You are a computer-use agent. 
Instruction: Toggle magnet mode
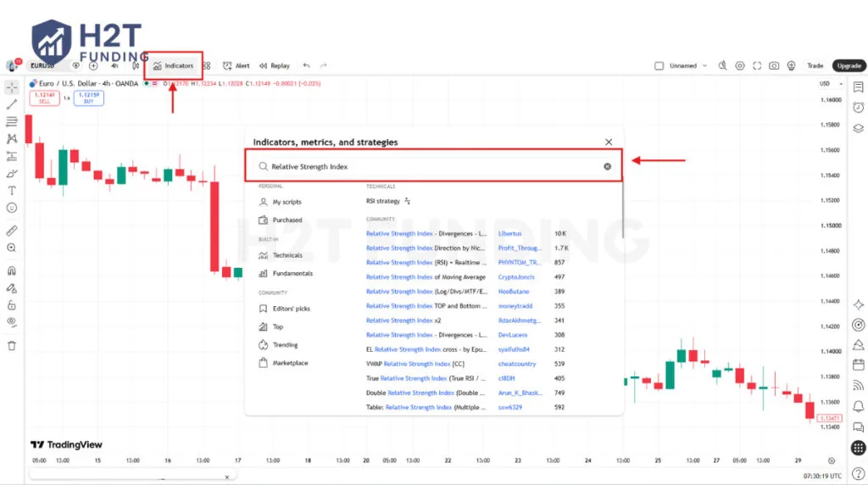click(x=12, y=270)
